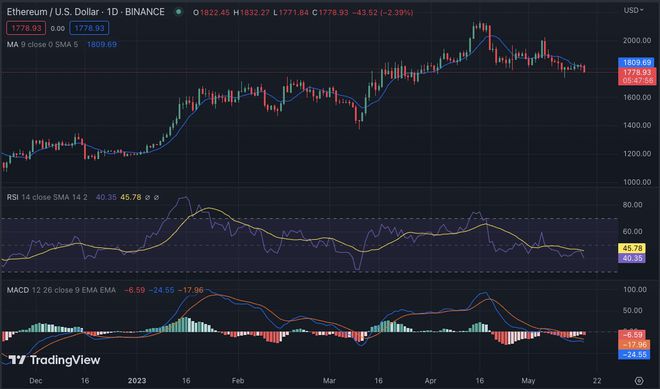
Task: Click the RSI SMA value 45.78 in legend
Action: point(130,197)
